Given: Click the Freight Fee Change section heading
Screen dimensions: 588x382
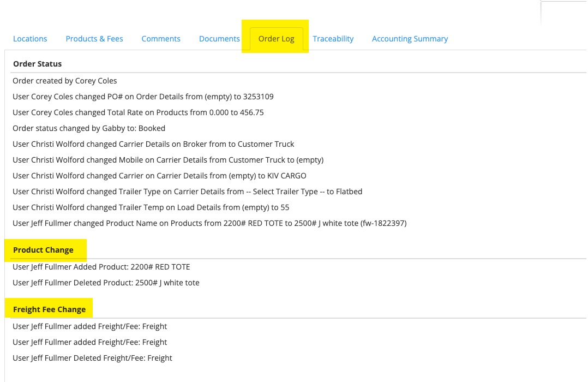Looking at the screenshot, I should [x=49, y=309].
